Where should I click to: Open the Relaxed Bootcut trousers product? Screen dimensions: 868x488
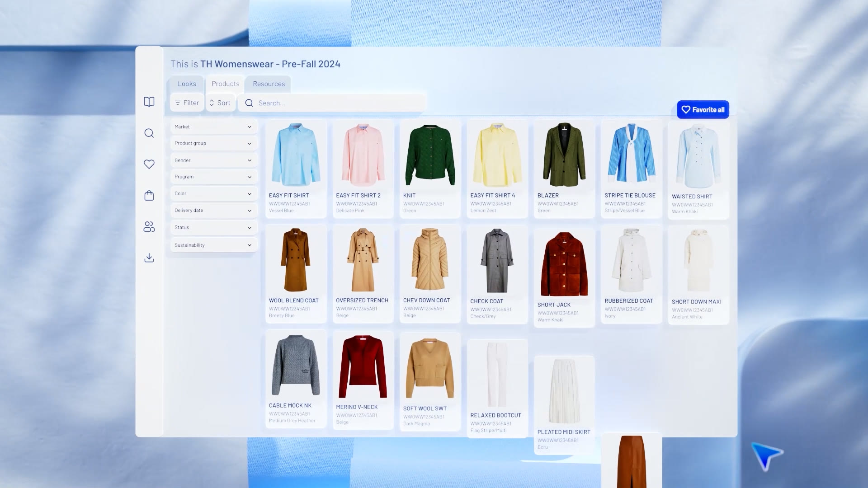(497, 389)
